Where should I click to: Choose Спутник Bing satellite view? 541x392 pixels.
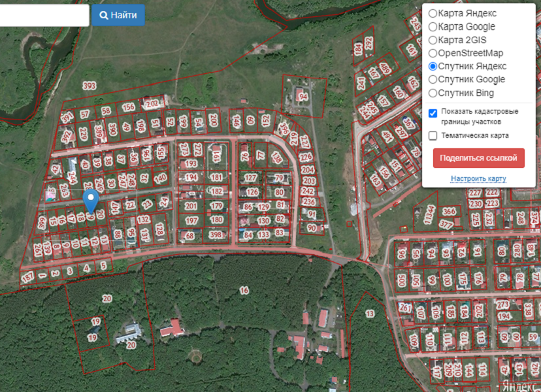[x=433, y=93]
